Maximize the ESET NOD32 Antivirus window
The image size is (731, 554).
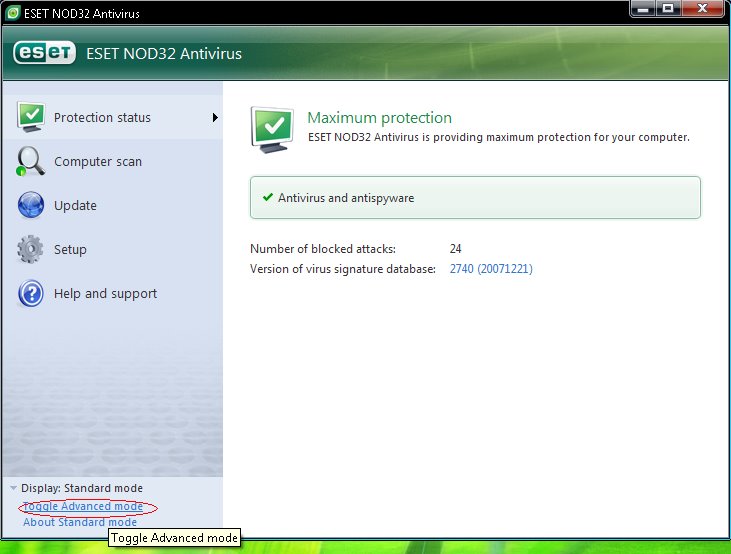point(668,8)
